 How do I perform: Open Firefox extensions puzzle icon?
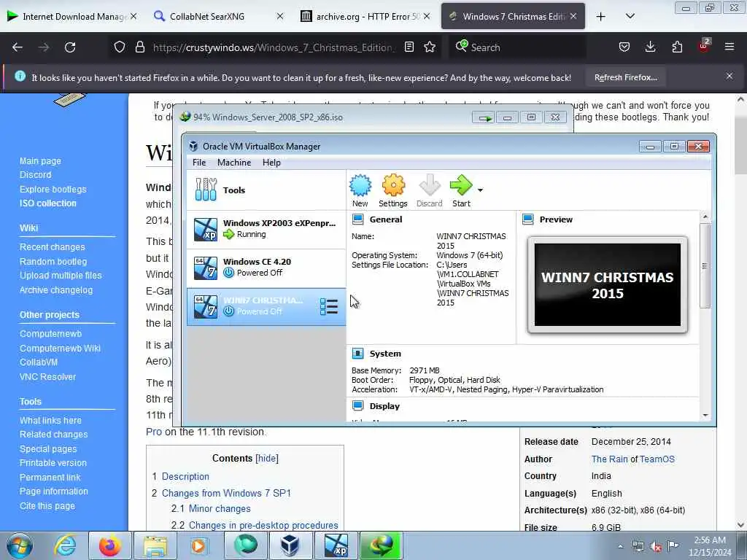[x=677, y=47]
